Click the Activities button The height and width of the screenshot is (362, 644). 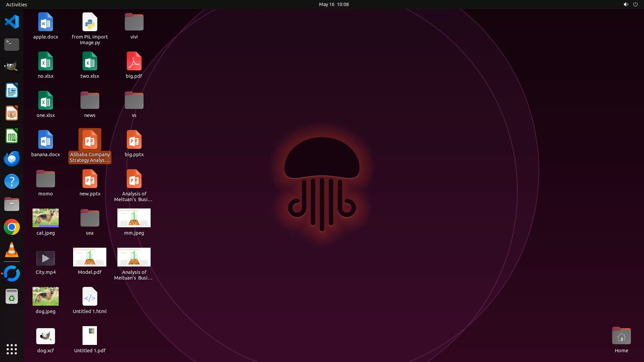[16, 4]
